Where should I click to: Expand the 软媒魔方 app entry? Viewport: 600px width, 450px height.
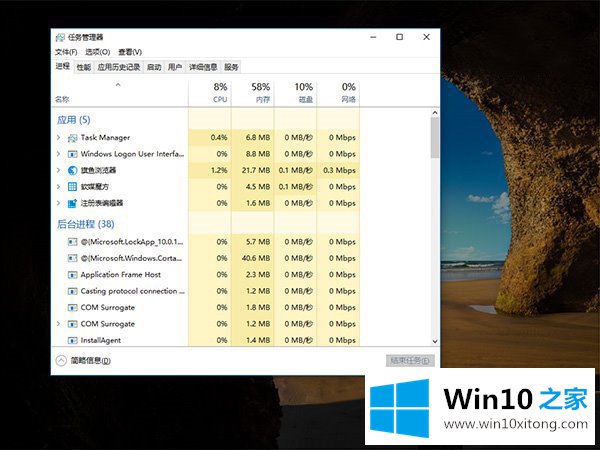click(x=58, y=186)
